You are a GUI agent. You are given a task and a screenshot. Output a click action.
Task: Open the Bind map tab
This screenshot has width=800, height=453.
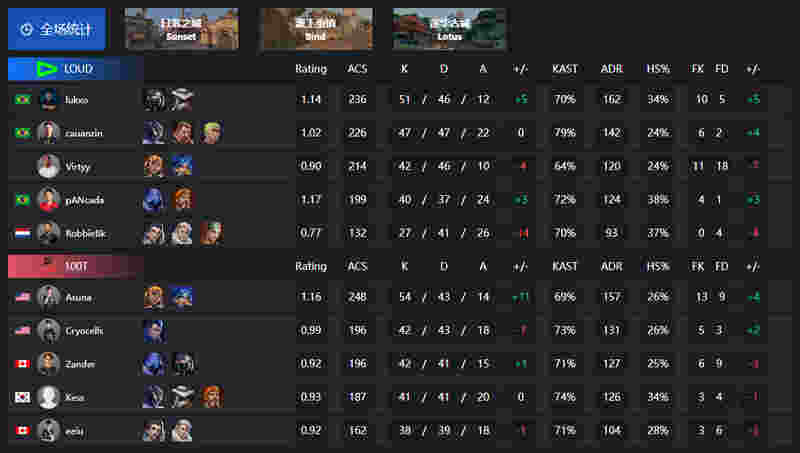coord(315,29)
